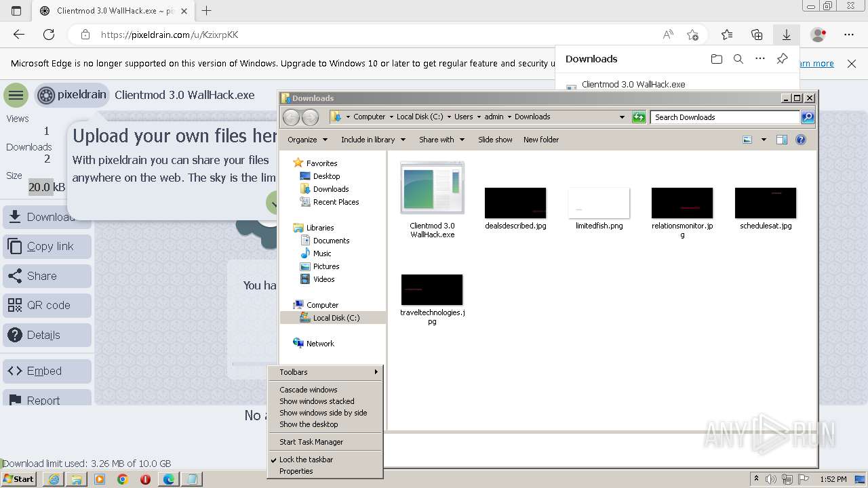Viewport: 868px width, 488px height.
Task: Open pixeldrain hamburger menu button
Action: click(16, 95)
